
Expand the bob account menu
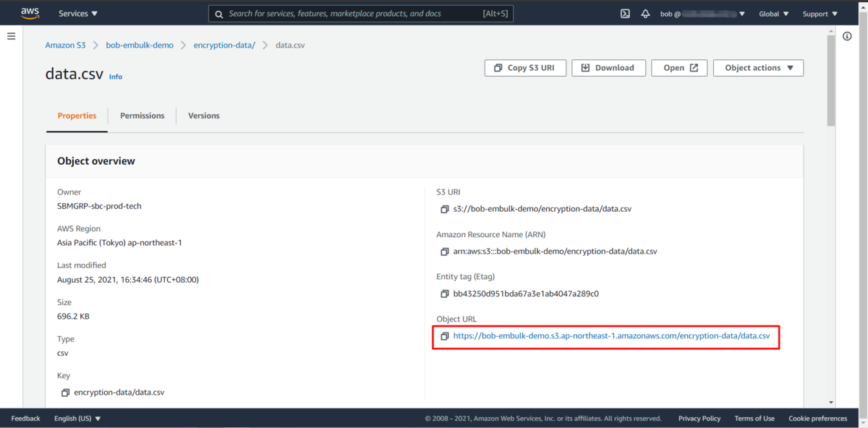click(x=703, y=14)
